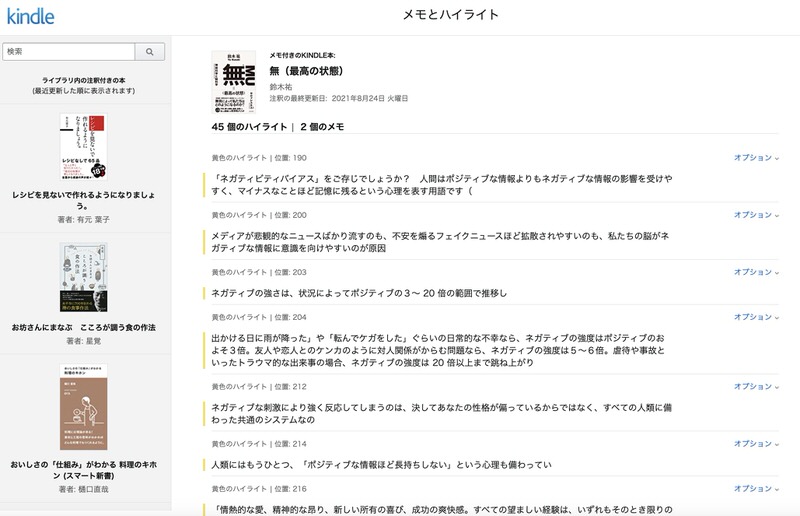Click author line 著者: 星覚
The width and height of the screenshot is (800, 516).
(x=84, y=340)
